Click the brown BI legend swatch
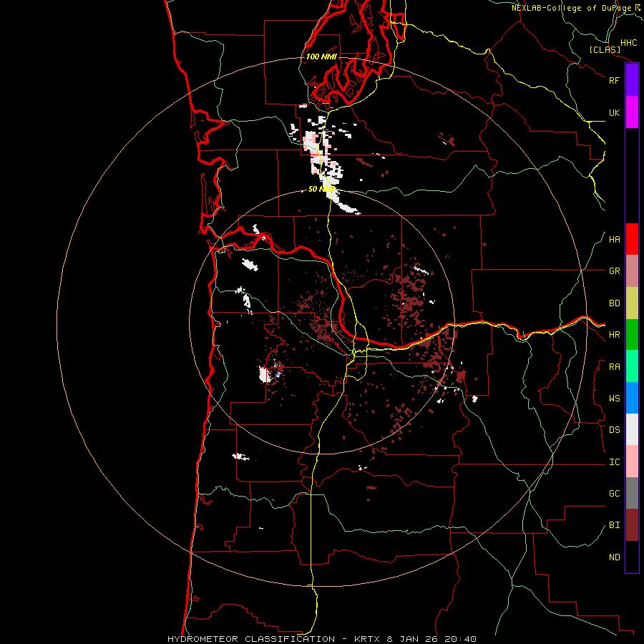The image size is (644, 644). pos(632,525)
